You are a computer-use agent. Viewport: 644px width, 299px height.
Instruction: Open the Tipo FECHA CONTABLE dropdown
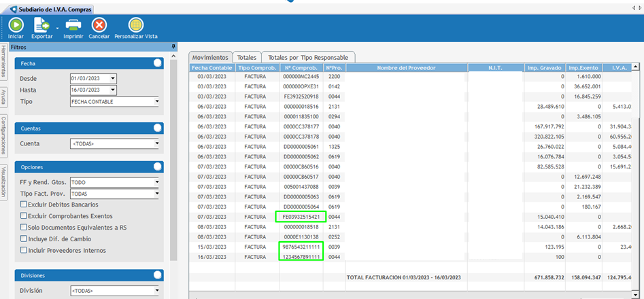coord(156,101)
